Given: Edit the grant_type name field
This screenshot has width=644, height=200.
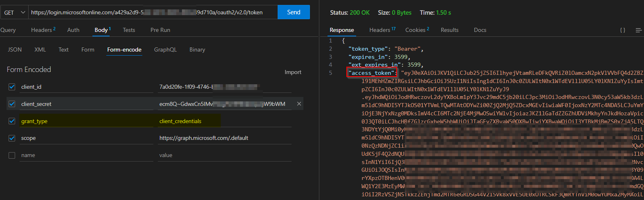Looking at the screenshot, I should 86,121.
